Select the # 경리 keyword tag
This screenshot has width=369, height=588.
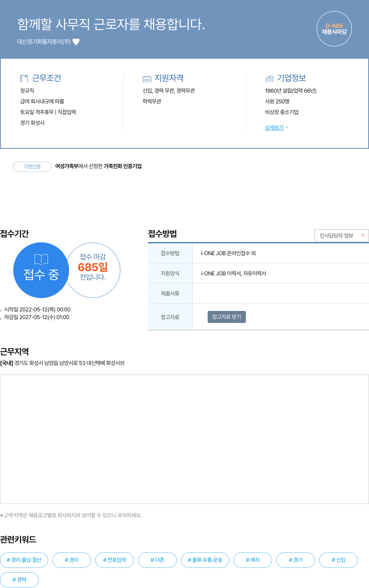72,560
